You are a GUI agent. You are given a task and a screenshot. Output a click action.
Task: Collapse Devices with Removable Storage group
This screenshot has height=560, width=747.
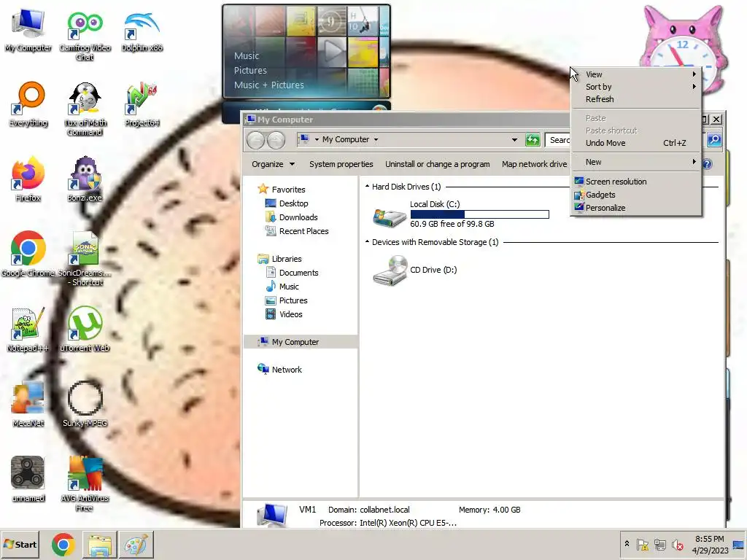coord(368,242)
